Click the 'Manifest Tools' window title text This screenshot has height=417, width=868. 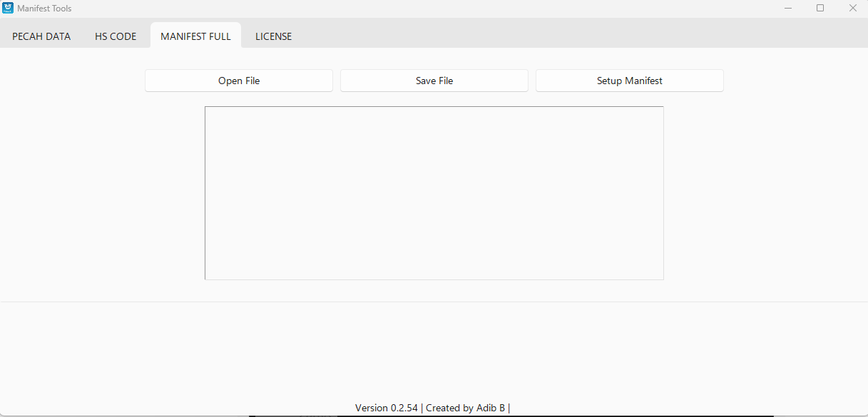[x=44, y=9]
